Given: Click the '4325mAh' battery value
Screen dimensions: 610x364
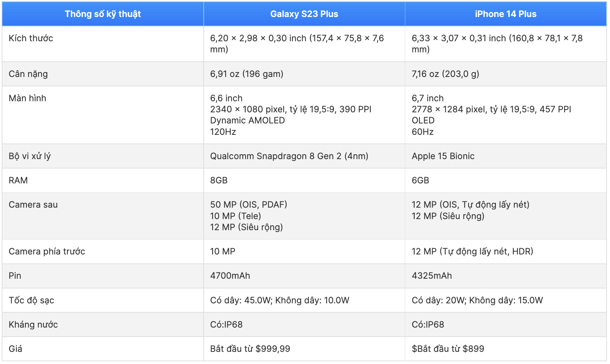Looking at the screenshot, I should click(432, 276).
